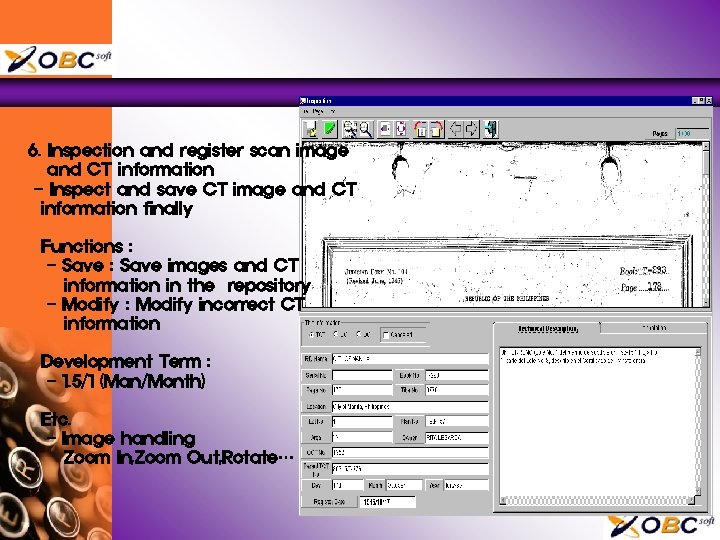Click the Lot No input field
This screenshot has height=540, width=720.
(x=362, y=422)
